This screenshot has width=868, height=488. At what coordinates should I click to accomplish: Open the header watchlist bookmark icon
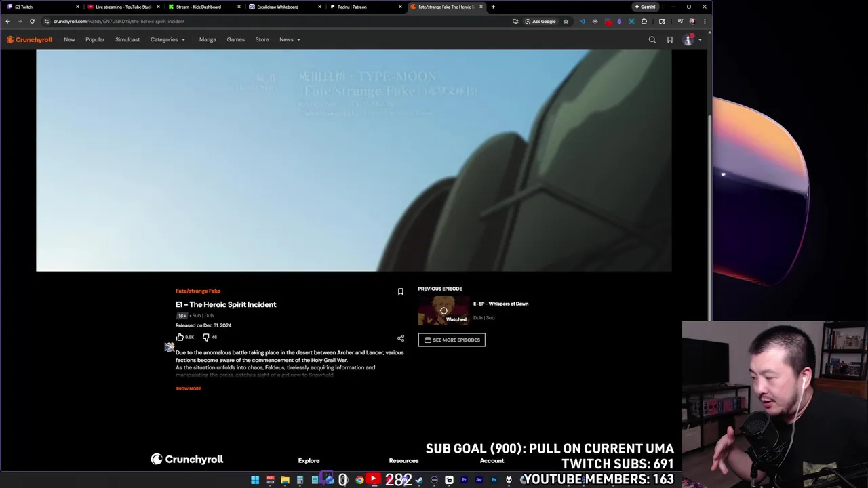tap(670, 39)
